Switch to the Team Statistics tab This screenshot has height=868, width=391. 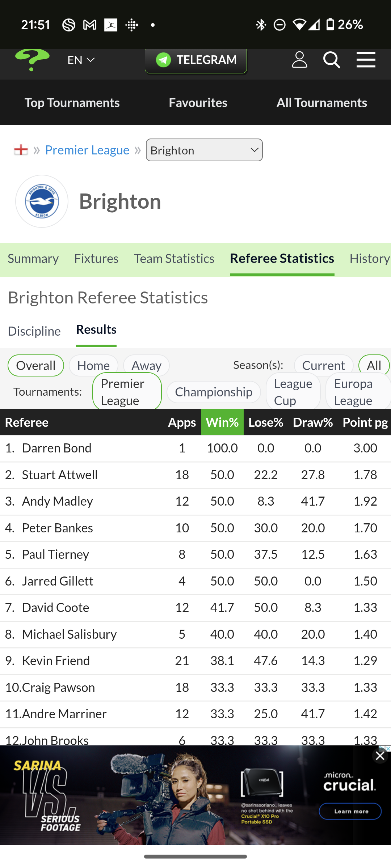(174, 259)
